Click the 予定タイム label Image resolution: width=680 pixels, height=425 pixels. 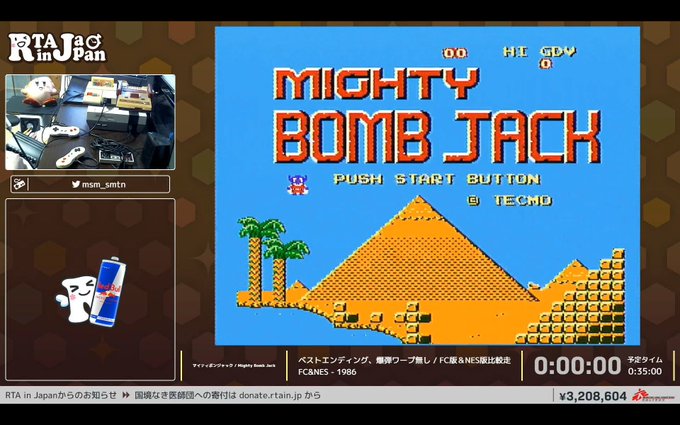coord(645,360)
